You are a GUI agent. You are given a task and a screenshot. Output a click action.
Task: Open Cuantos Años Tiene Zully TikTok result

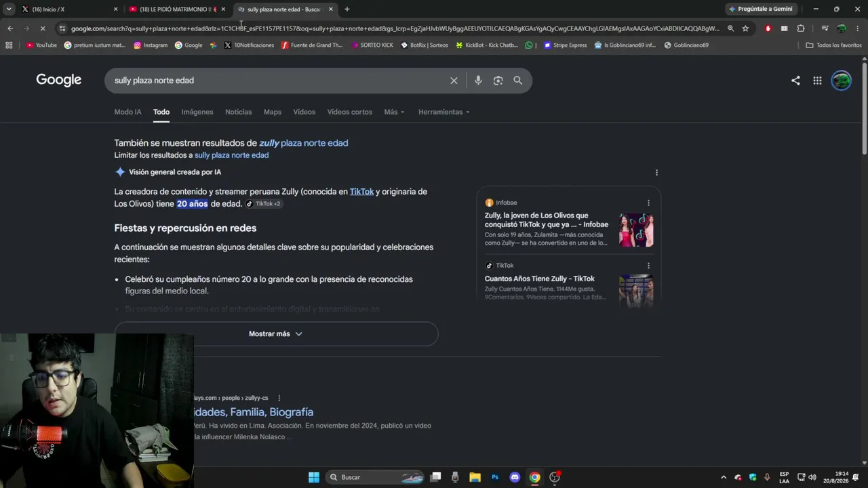point(540,279)
